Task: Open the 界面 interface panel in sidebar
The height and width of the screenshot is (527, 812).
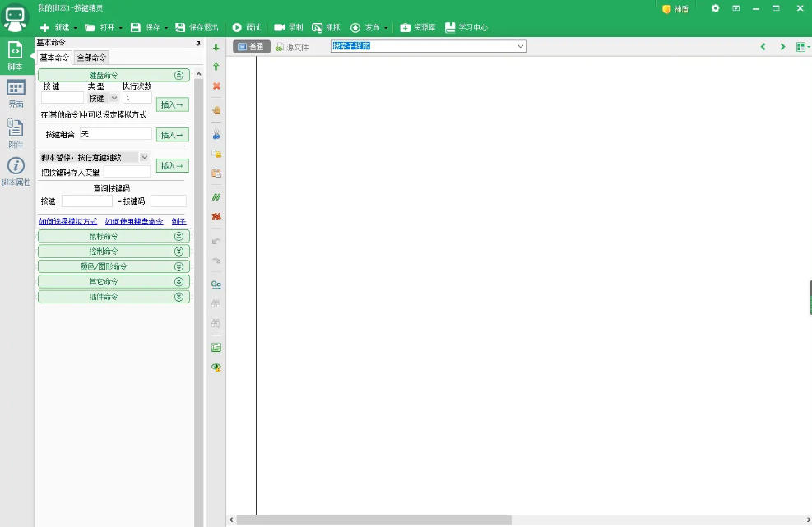Action: tap(16, 93)
